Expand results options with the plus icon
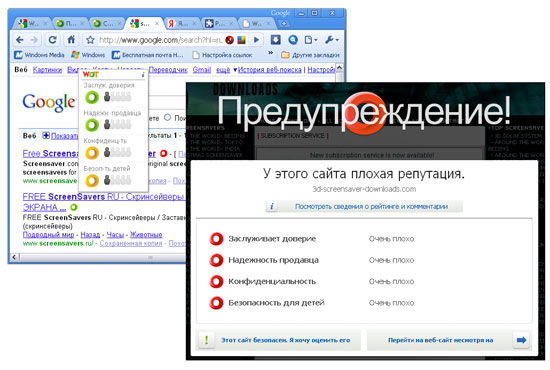 coord(46,135)
